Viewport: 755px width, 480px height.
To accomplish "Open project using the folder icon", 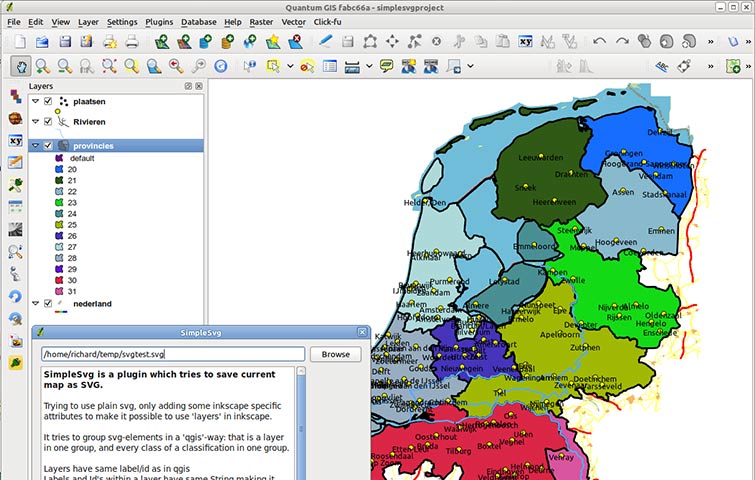I will point(42,42).
